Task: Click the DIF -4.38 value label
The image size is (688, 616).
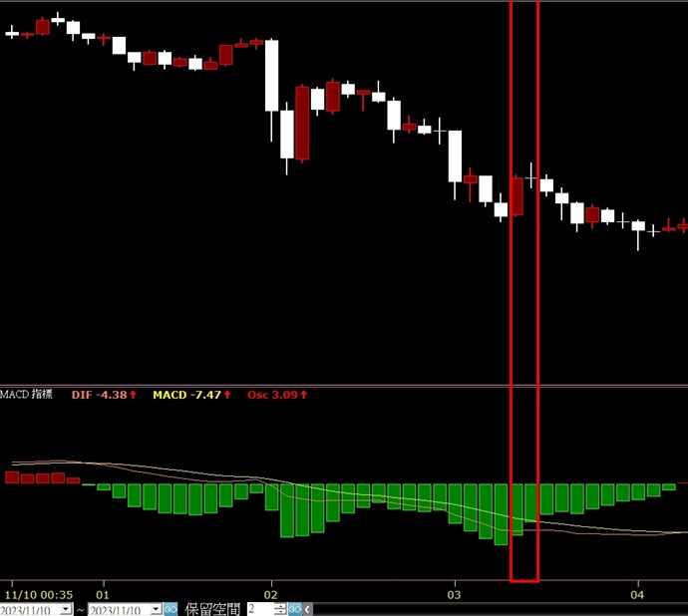Action: coord(99,395)
